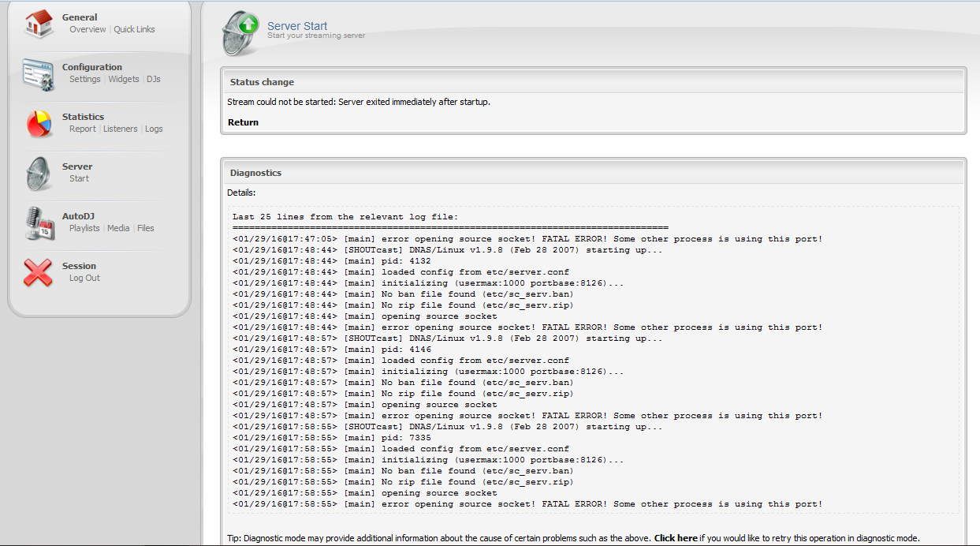Click the Server satellite dish icon

click(39, 173)
